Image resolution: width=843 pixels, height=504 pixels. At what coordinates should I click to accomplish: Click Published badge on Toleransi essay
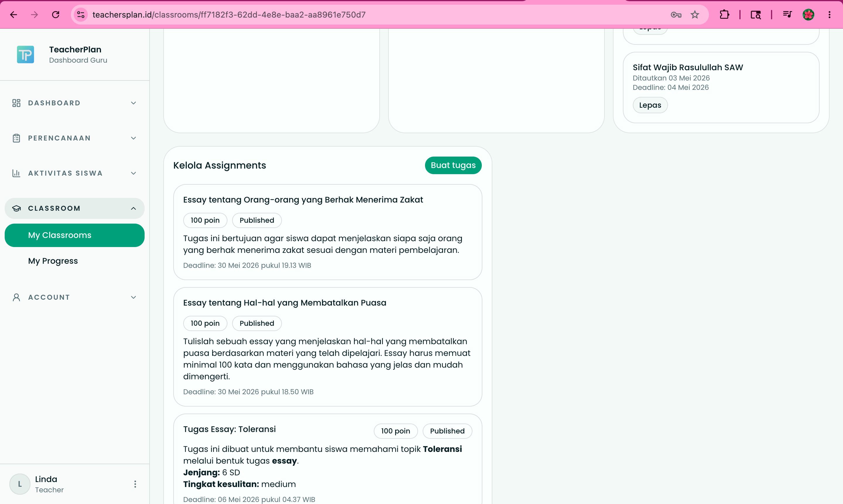coord(447,431)
